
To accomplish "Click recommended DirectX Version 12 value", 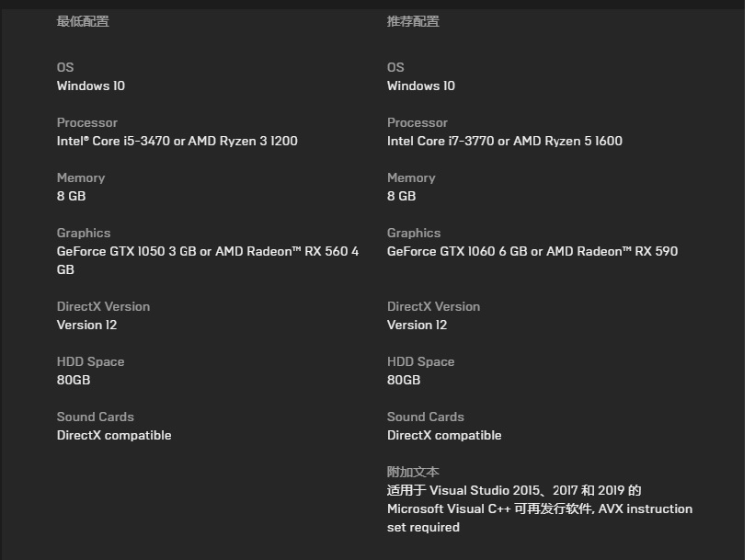I will click(x=417, y=325).
